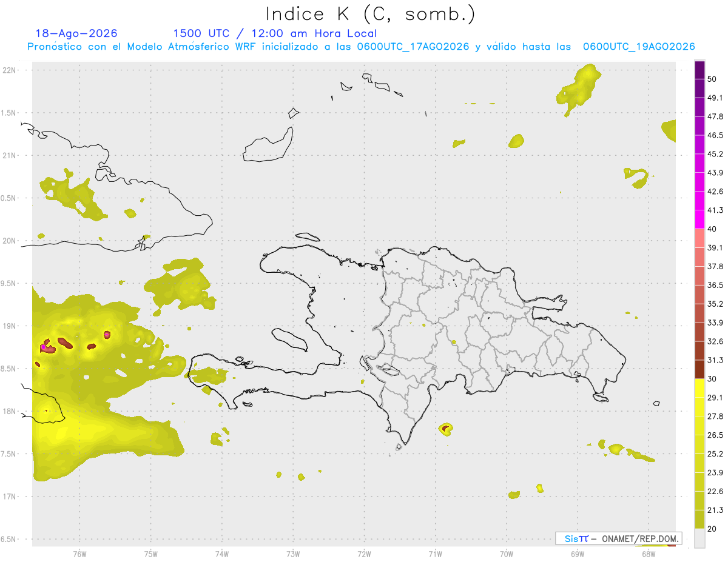This screenshot has height=562, width=728.
Task: Click the "68W" longitude label
Action: [x=649, y=554]
